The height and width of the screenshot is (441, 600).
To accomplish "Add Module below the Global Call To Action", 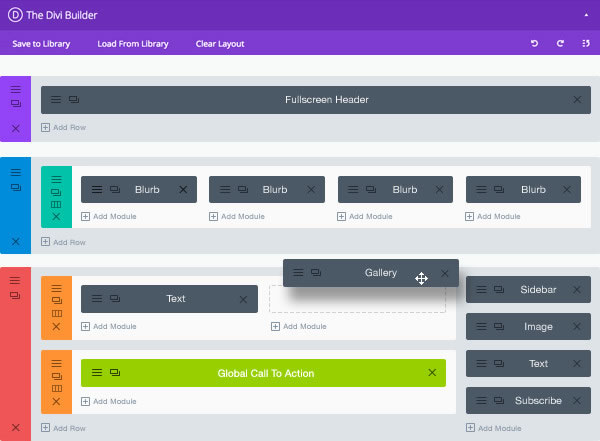I will pos(109,401).
